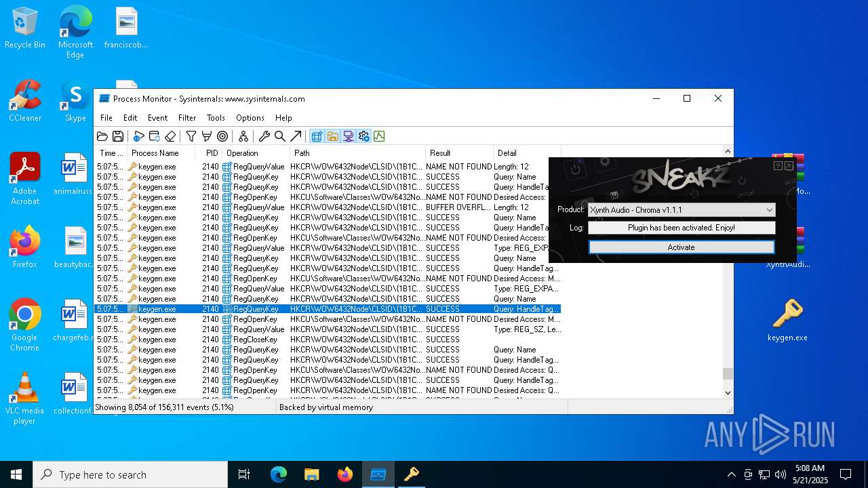Show the Process Tree icon
Image resolution: width=868 pixels, height=488 pixels.
(x=243, y=136)
